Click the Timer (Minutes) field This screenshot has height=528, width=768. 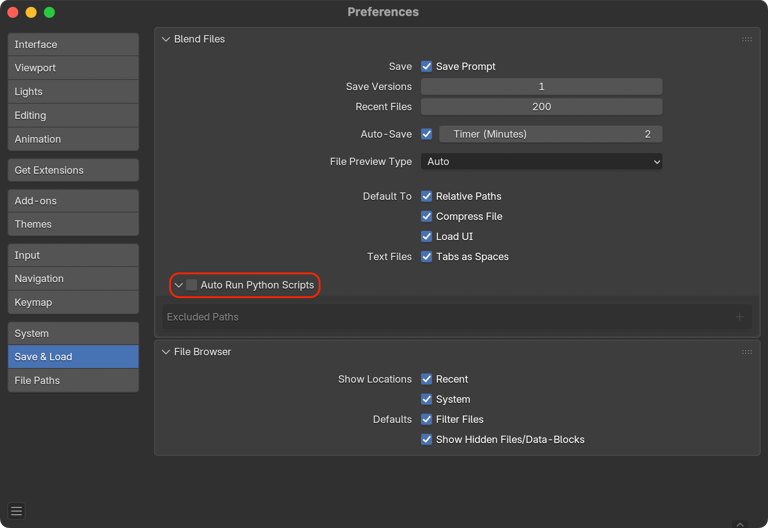click(x=551, y=134)
